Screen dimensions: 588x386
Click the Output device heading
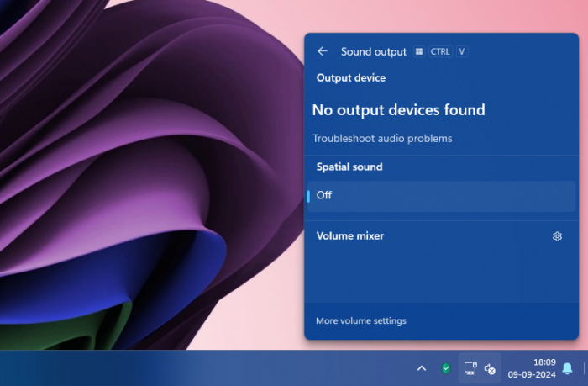350,77
